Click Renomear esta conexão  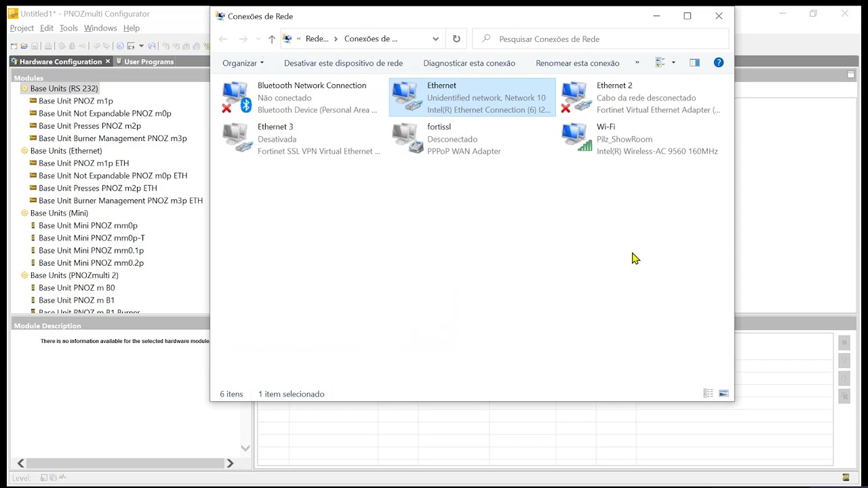[578, 63]
